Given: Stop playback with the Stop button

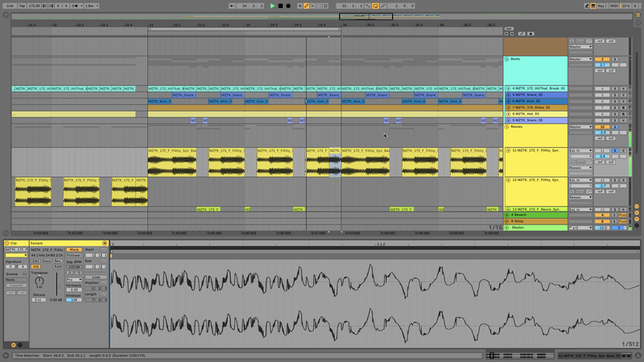Looking at the screenshot, I should (x=280, y=6).
